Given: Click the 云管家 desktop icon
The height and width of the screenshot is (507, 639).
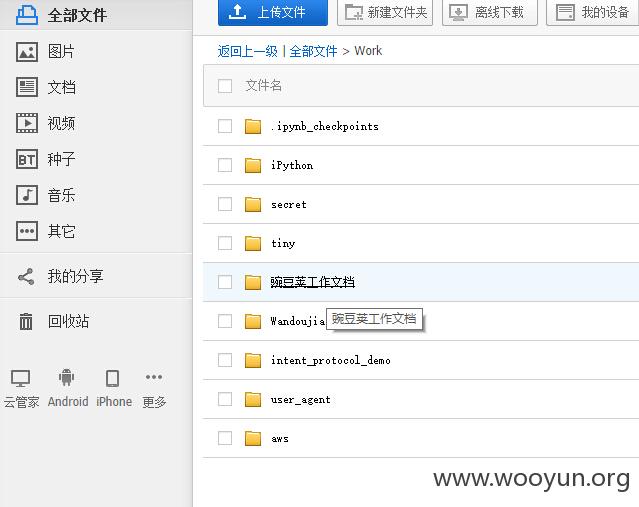Looking at the screenshot, I should coord(20,378).
